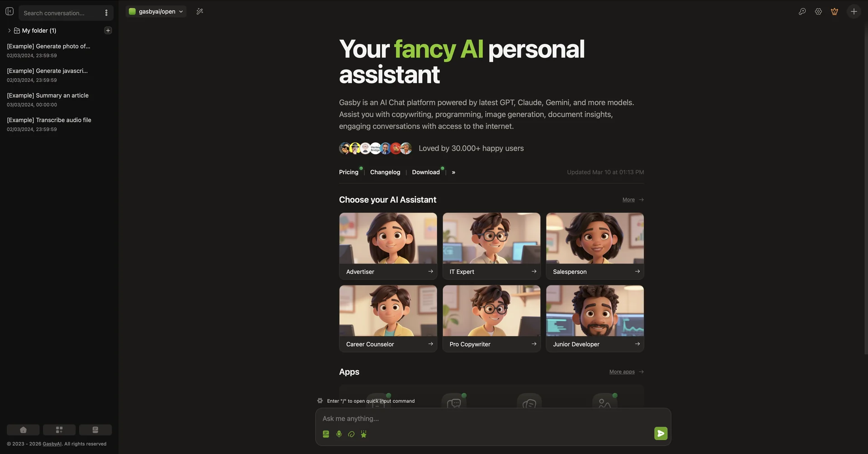Click the orange crown premium icon

click(x=835, y=11)
